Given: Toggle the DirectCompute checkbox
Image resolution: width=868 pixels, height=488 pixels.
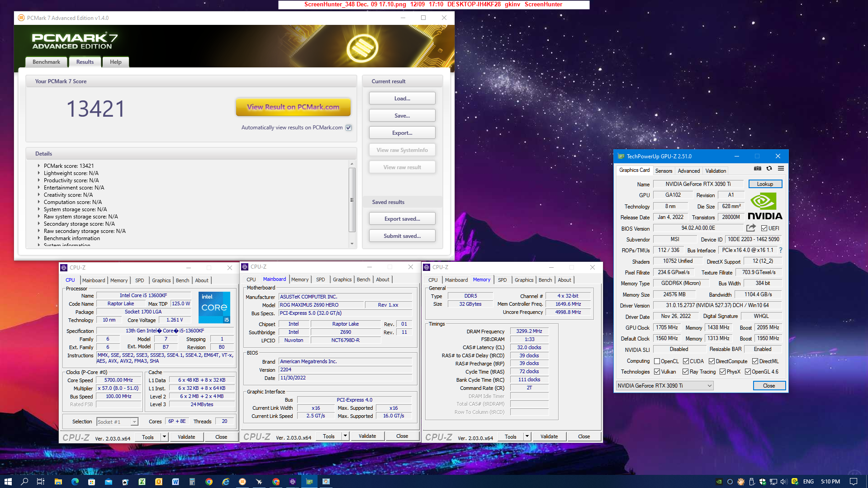Looking at the screenshot, I should 711,361.
